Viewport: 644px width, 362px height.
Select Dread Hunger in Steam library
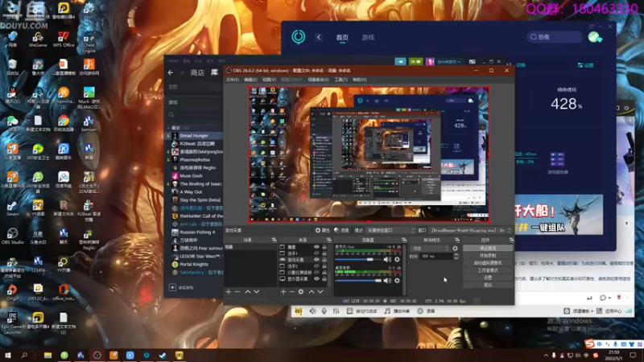[x=195, y=135]
